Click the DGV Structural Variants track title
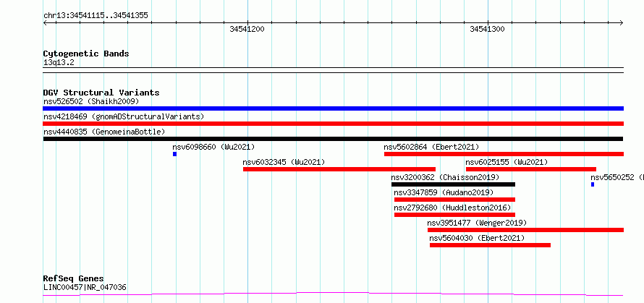Image resolution: width=644 pixels, height=303 pixels. [101, 93]
